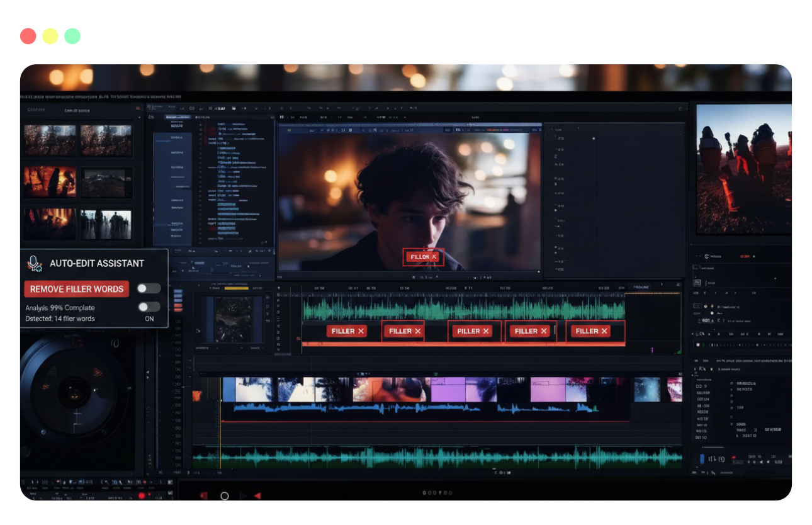Screen dimensions: 812x525
Task: Click the green audio waveform above the filler tags
Action: (463, 308)
